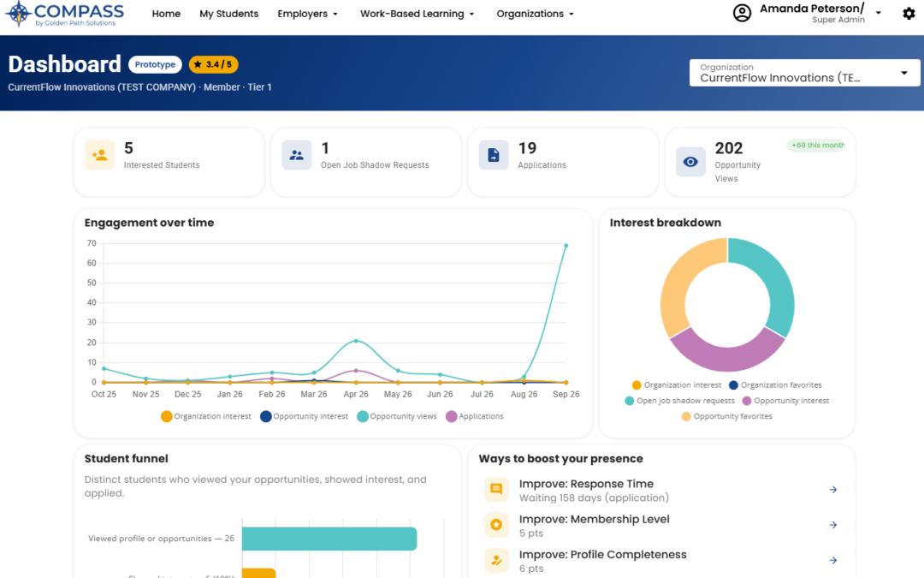Click the Engagement over time heading

(x=149, y=223)
